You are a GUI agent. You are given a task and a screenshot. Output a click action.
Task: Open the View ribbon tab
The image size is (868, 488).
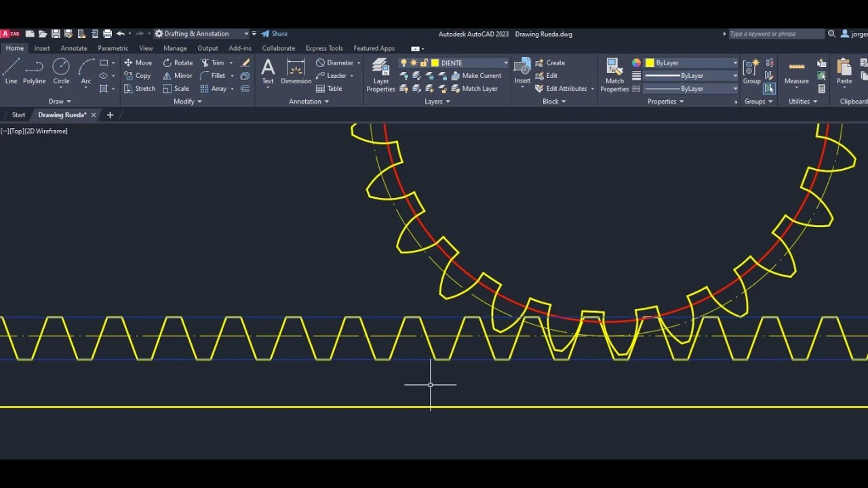146,48
